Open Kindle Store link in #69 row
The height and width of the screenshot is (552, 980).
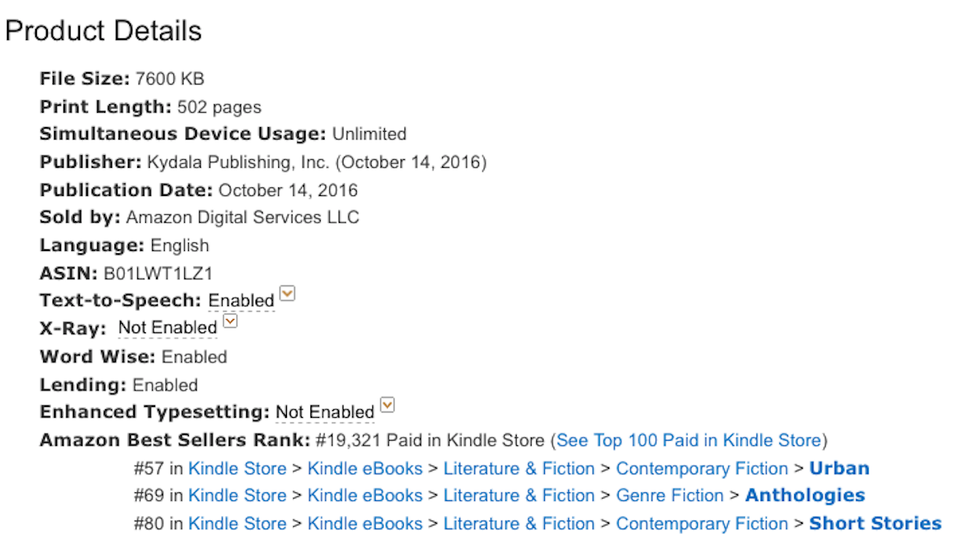click(x=238, y=496)
